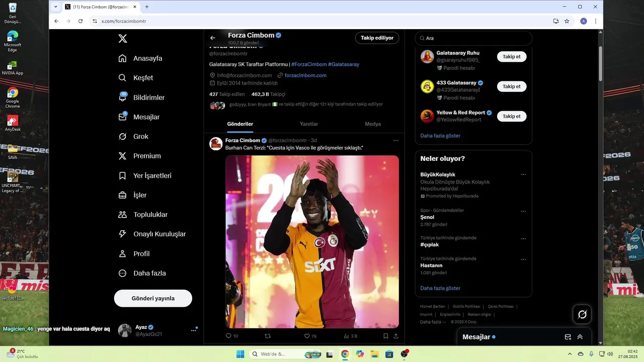Click the #ForzaCimbom hashtag
Image resolution: width=644 pixels, height=362 pixels.
tap(309, 64)
